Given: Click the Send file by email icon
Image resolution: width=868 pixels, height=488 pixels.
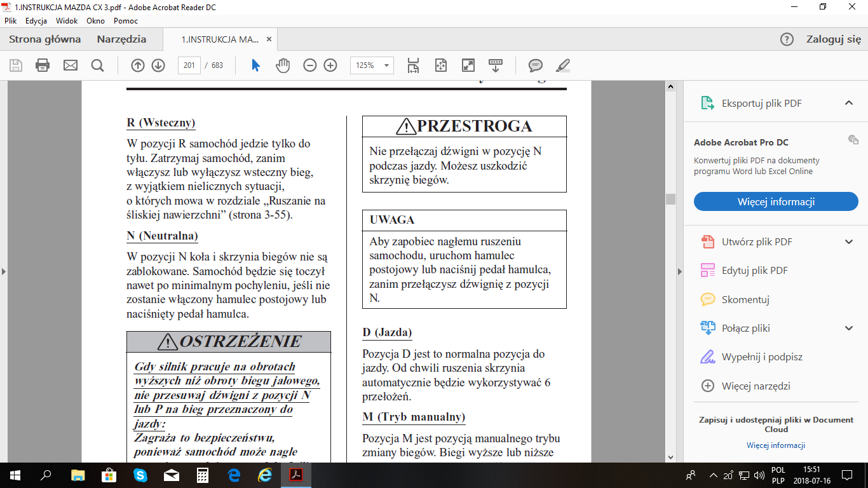Looking at the screenshot, I should pos(70,65).
